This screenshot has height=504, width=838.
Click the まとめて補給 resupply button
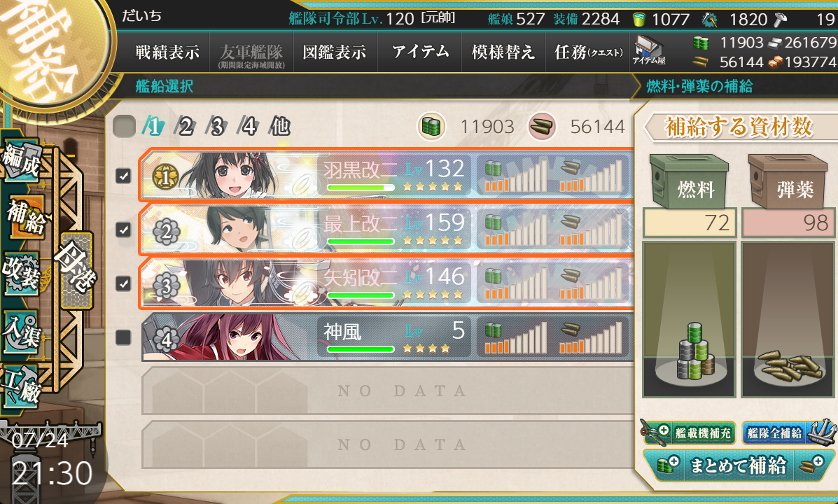coord(737,465)
